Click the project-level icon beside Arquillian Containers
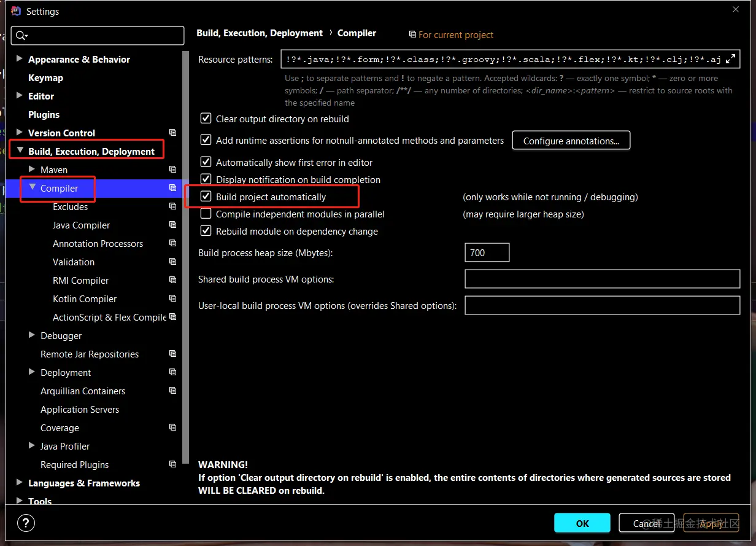 (173, 391)
